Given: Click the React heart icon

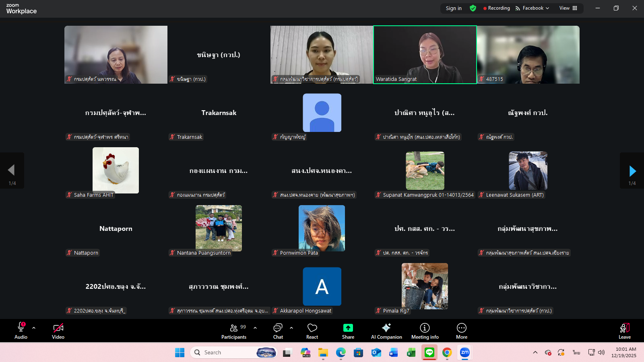Looking at the screenshot, I should tap(312, 331).
